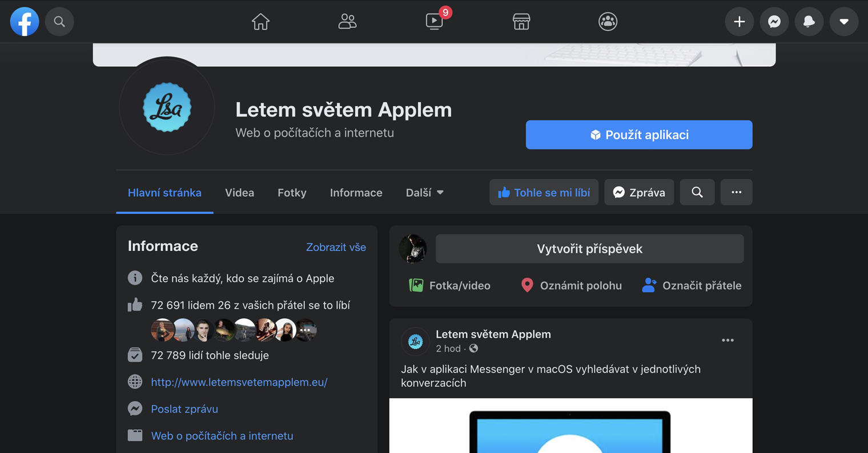Click the plus Create icon
This screenshot has width=868, height=453.
(740, 22)
